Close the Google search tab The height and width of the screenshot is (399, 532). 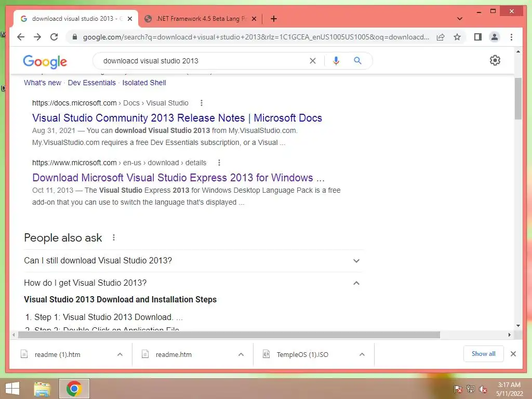[130, 19]
